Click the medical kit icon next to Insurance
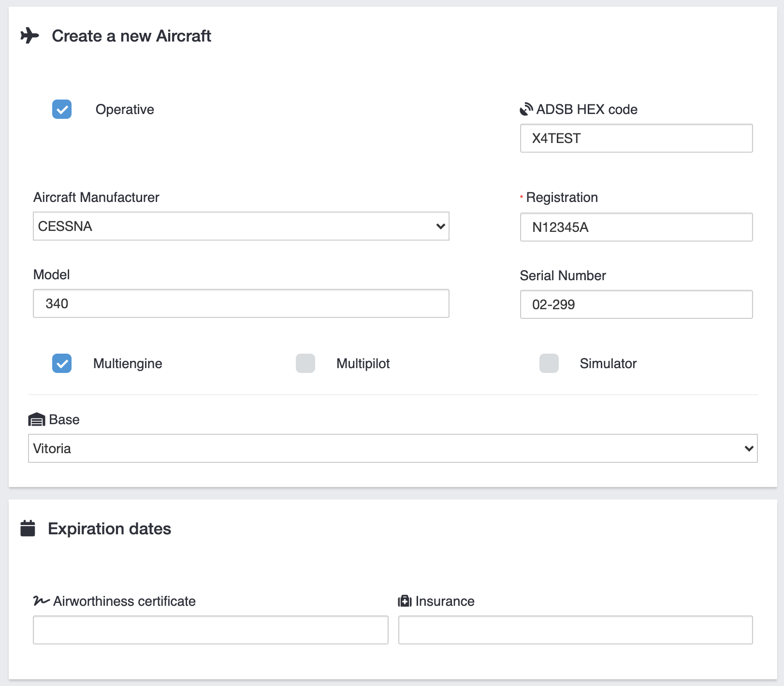Viewport: 784px width, 686px height. tap(405, 601)
